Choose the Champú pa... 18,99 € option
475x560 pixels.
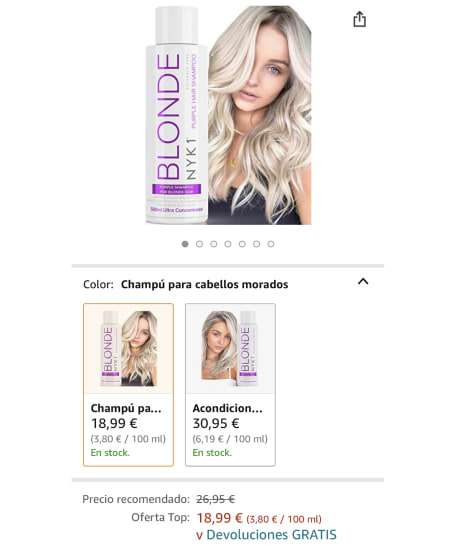click(x=129, y=385)
